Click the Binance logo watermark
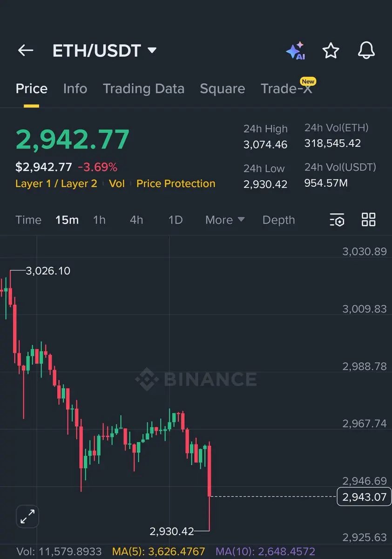 (196, 379)
